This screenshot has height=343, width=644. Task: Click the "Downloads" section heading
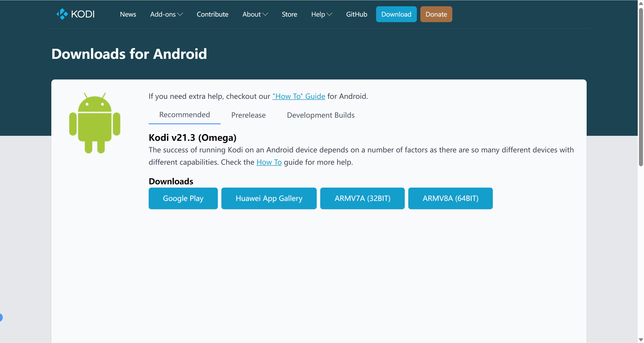pos(171,181)
